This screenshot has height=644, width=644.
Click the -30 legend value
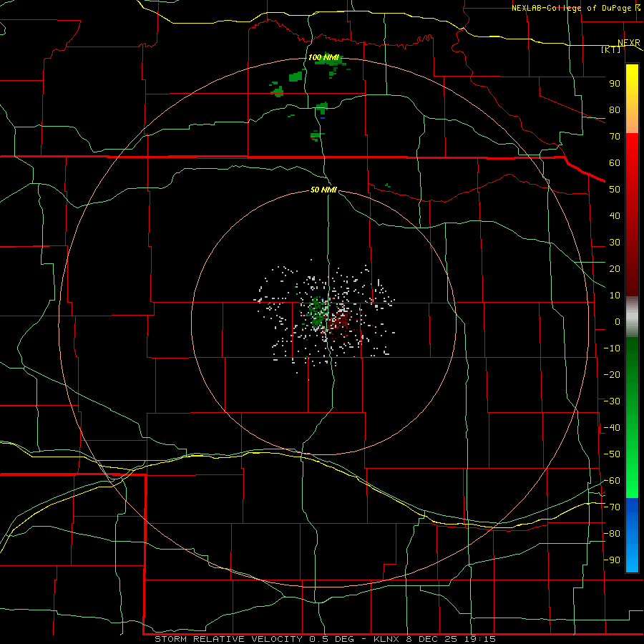(612, 401)
